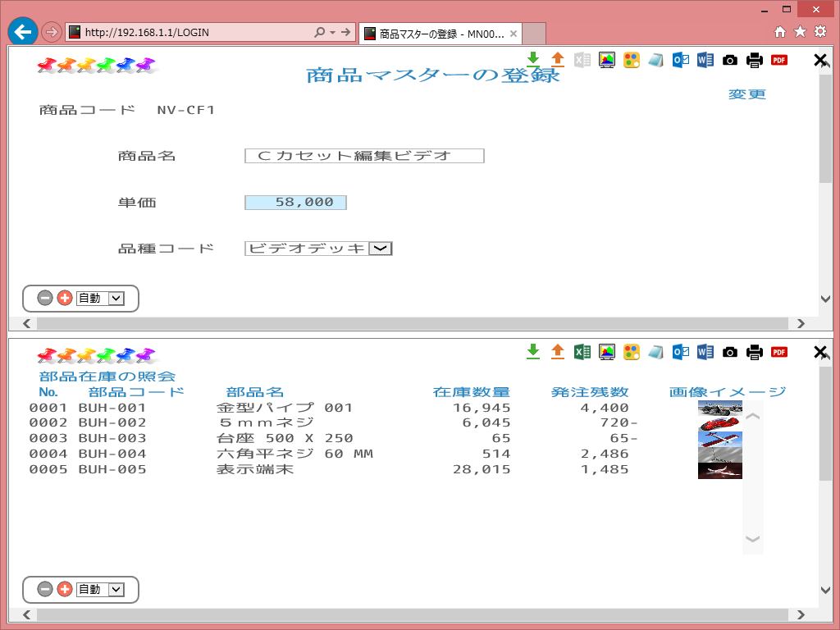This screenshot has width=840, height=630.
Task: Click the camera icon in product master panel
Action: pos(729,59)
